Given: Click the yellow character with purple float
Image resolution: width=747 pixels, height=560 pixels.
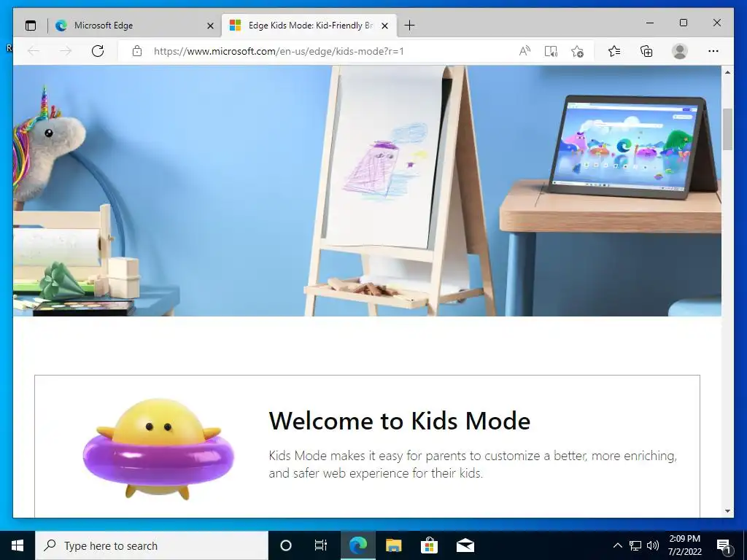Looking at the screenshot, I should click(x=158, y=449).
